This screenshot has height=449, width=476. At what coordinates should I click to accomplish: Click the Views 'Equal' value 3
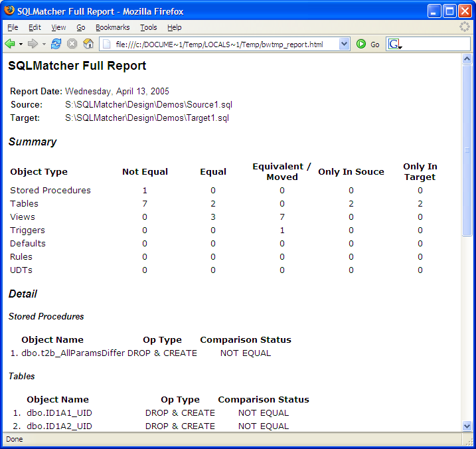(213, 217)
